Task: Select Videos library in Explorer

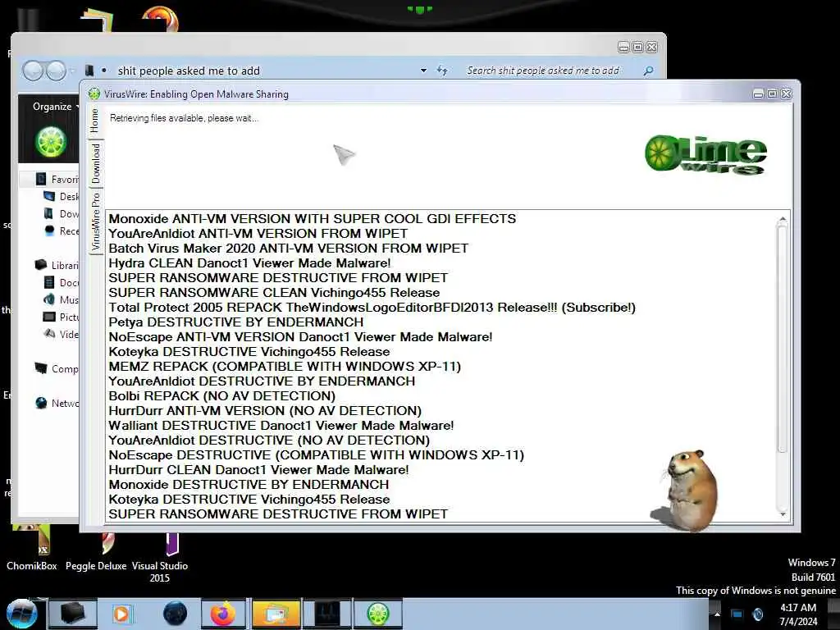Action: [61, 335]
